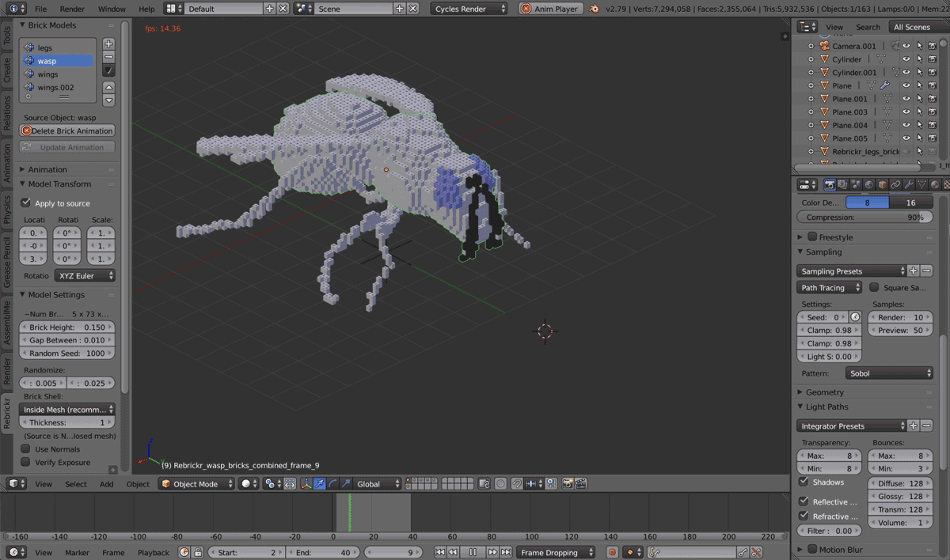
Task: Toggle the Refractive caustics checkbox
Action: (x=804, y=516)
